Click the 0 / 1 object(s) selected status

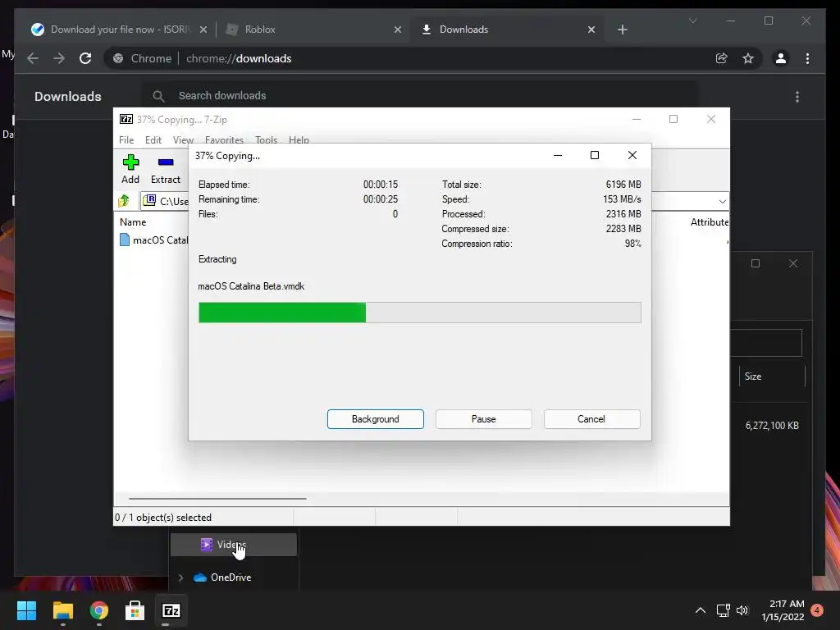point(163,518)
